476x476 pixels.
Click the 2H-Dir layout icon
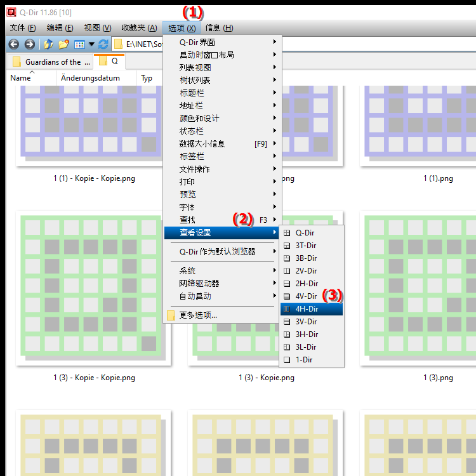(287, 284)
